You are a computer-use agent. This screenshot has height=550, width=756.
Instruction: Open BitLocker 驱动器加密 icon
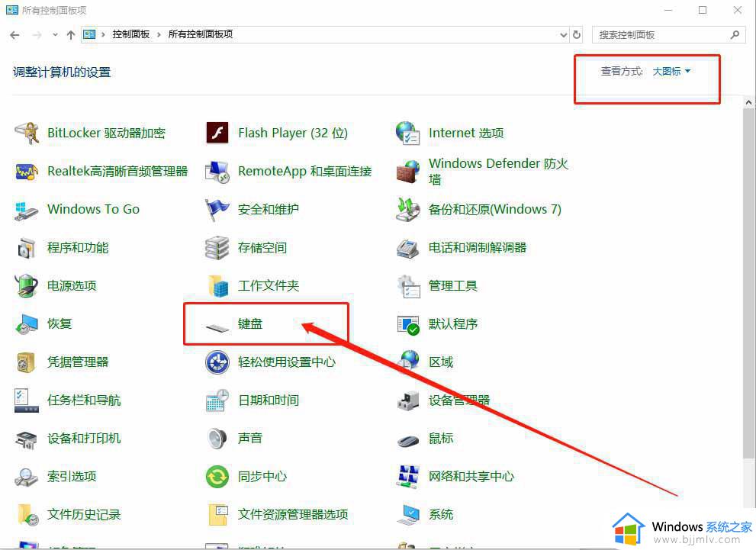point(27,133)
